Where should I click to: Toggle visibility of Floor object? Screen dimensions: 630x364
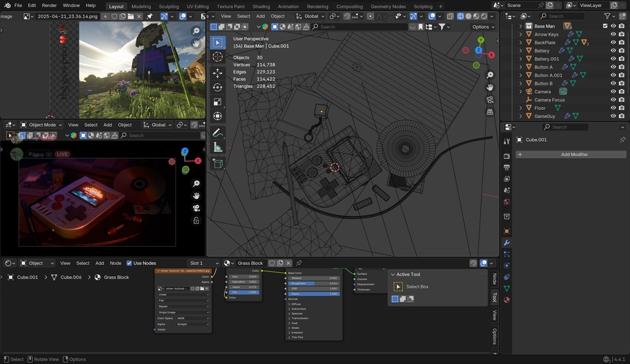613,108
